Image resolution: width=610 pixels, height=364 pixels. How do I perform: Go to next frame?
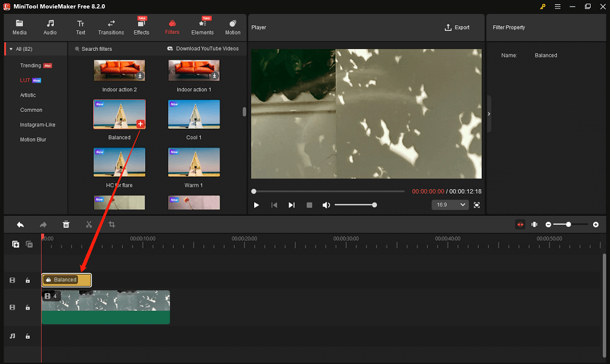coord(292,205)
